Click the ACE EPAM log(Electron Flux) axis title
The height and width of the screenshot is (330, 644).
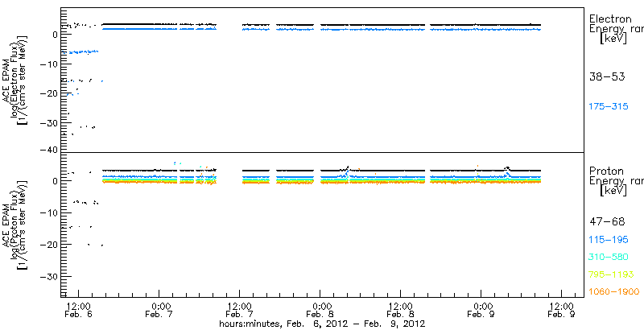(16, 79)
